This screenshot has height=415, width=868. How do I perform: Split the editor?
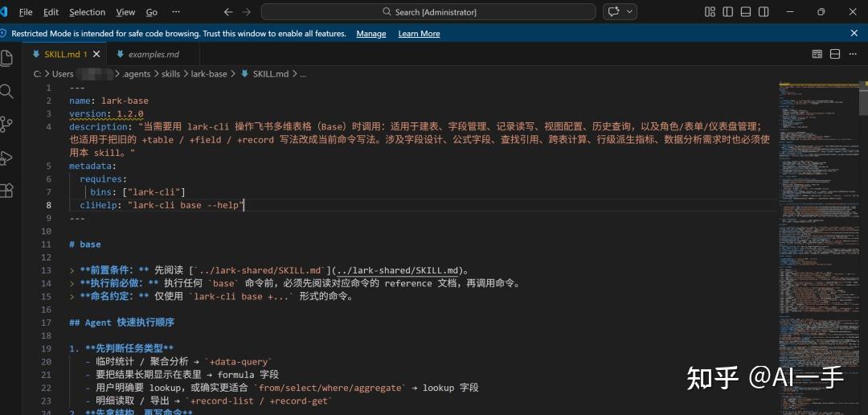tap(835, 55)
